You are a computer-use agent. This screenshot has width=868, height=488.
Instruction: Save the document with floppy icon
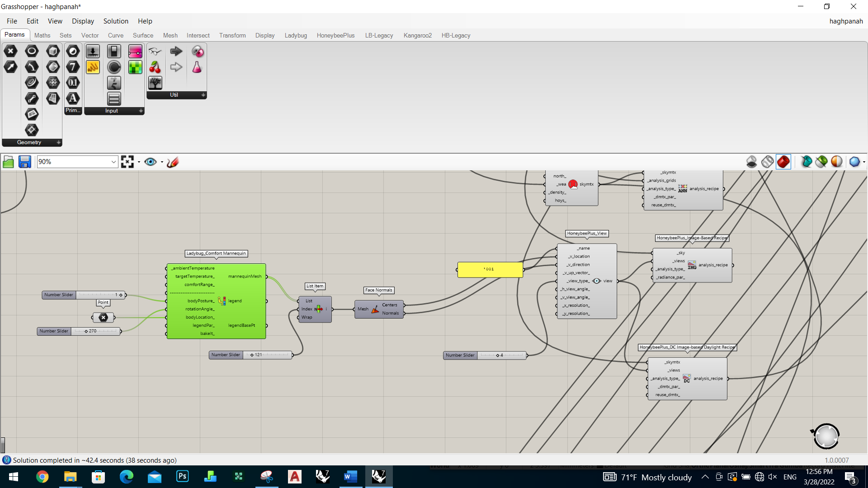coord(24,162)
